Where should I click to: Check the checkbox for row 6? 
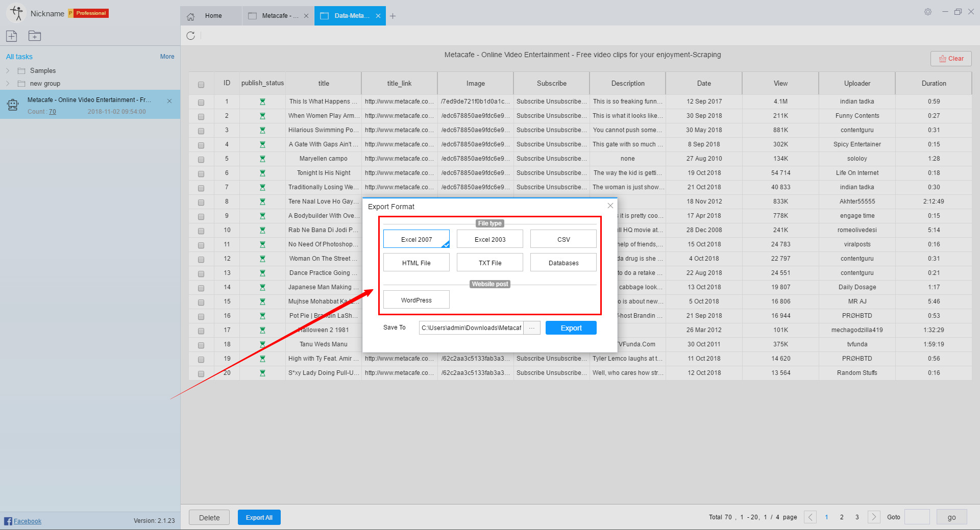point(201,174)
